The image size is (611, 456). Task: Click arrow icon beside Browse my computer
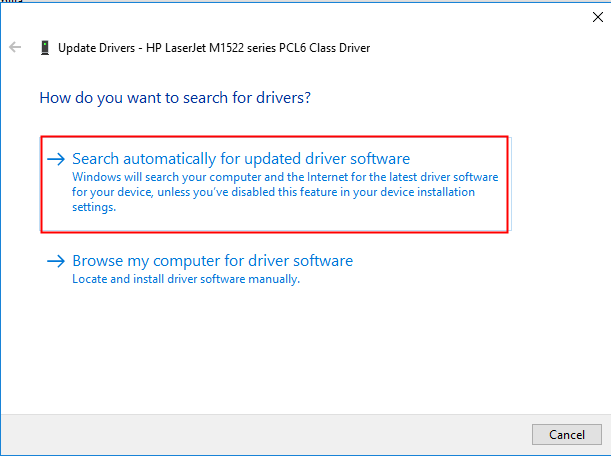tap(56, 262)
